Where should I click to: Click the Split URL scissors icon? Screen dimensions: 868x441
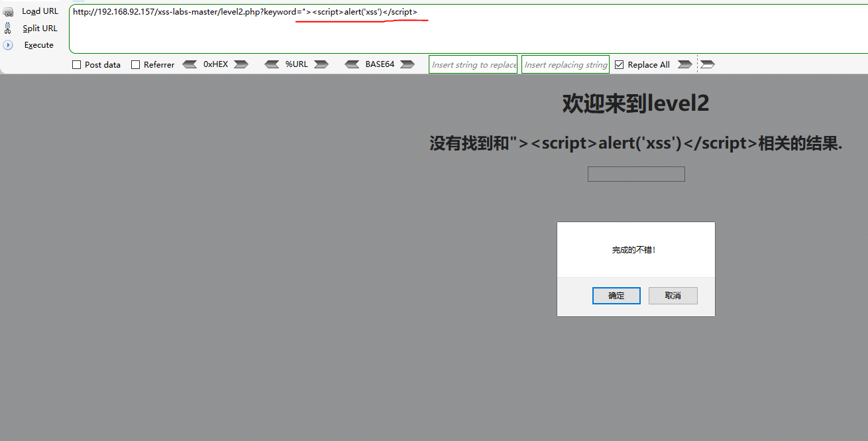(x=8, y=28)
